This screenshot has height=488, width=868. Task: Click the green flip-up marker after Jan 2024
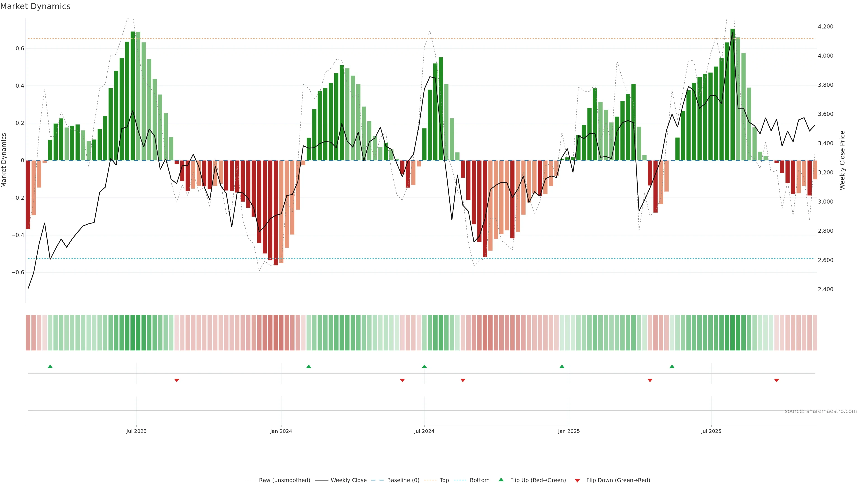[309, 366]
